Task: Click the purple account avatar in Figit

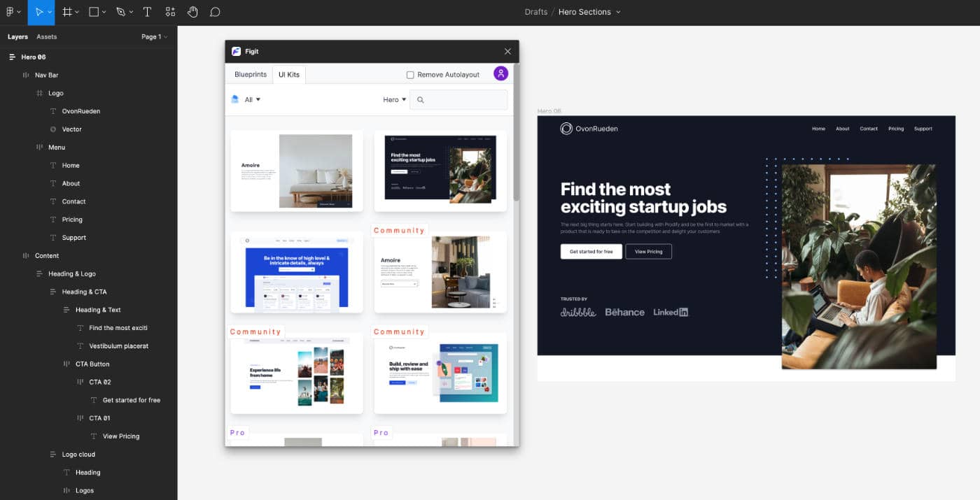Action: point(500,73)
